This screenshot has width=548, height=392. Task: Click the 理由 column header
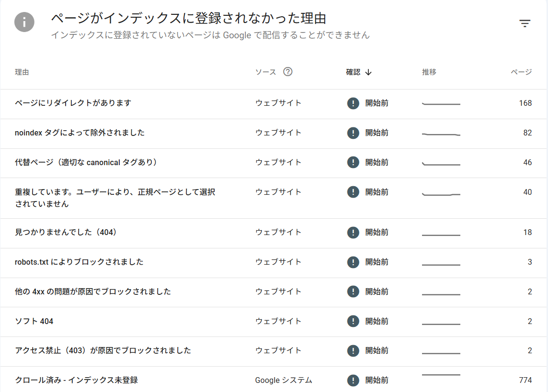click(22, 72)
